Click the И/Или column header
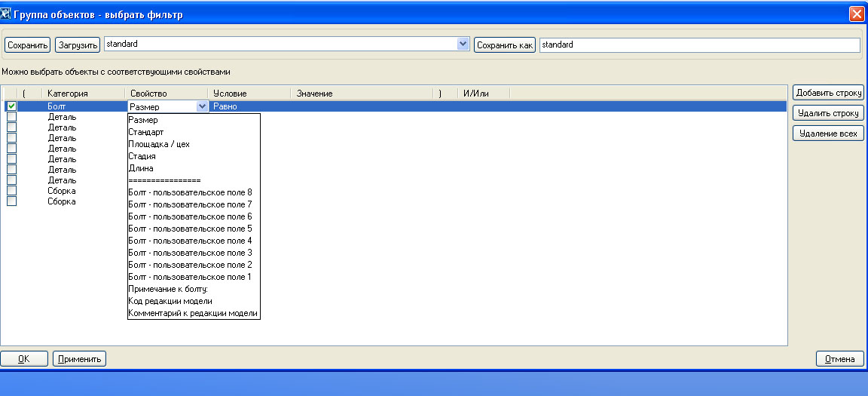Image resolution: width=868 pixels, height=396 pixels. 484,94
